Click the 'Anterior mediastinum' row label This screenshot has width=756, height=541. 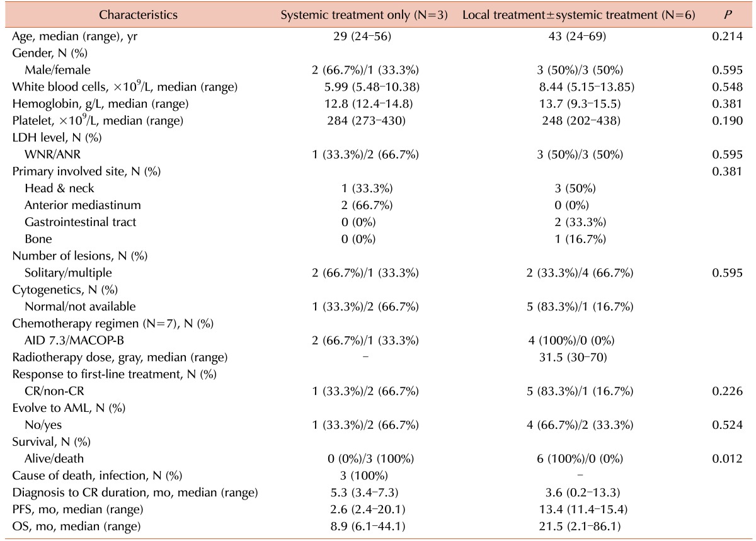tap(73, 205)
